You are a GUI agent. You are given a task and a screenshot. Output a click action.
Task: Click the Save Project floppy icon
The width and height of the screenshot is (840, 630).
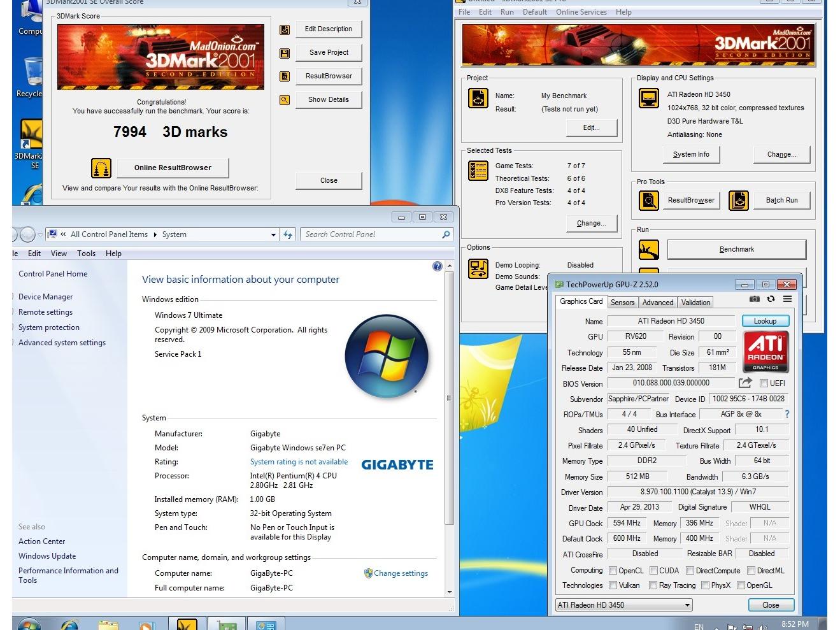click(x=285, y=53)
